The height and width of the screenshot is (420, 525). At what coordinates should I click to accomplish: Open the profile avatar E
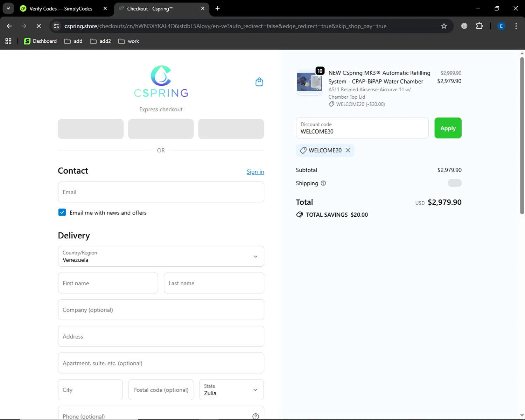[501, 26]
